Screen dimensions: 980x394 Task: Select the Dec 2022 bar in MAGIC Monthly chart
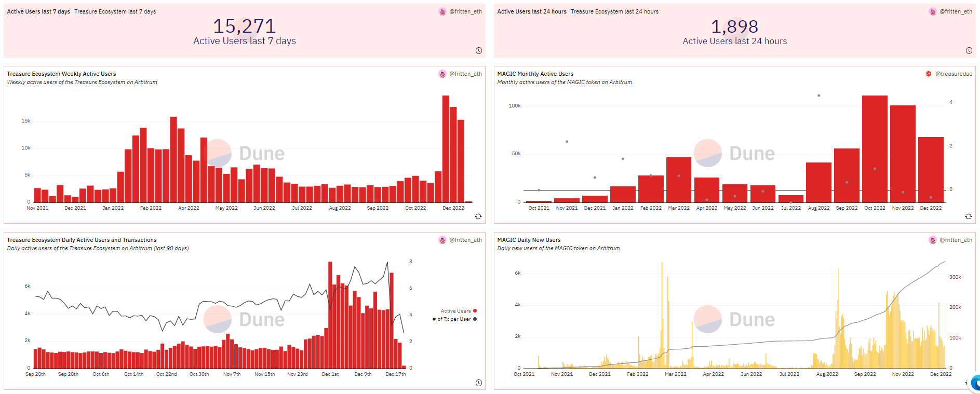(931, 170)
